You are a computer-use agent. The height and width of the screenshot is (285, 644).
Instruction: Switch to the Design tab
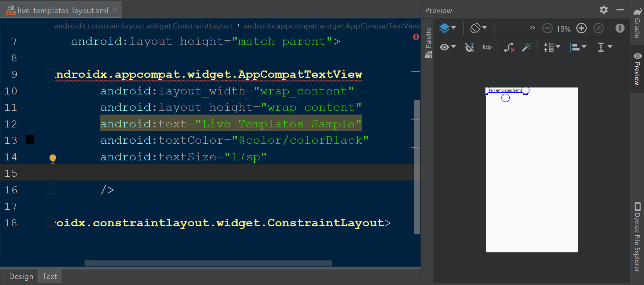21,276
